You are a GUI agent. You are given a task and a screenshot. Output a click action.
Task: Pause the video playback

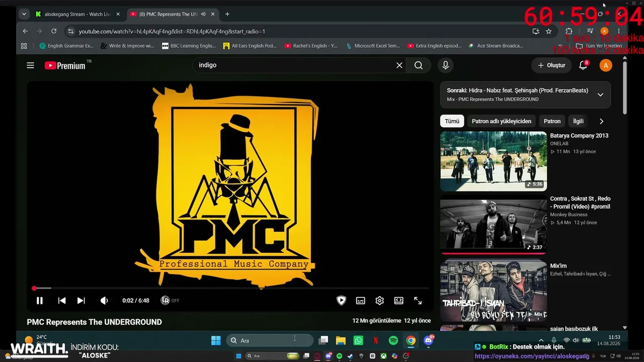click(x=40, y=301)
